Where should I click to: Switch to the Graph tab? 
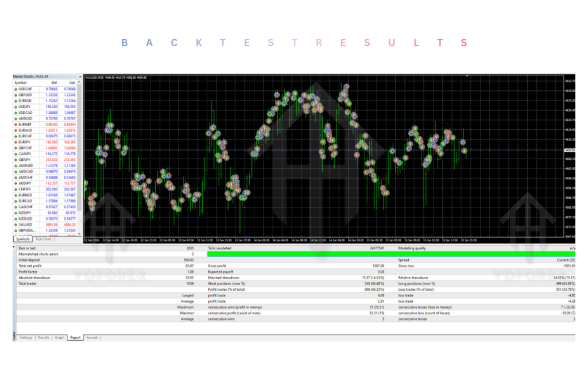(59, 337)
